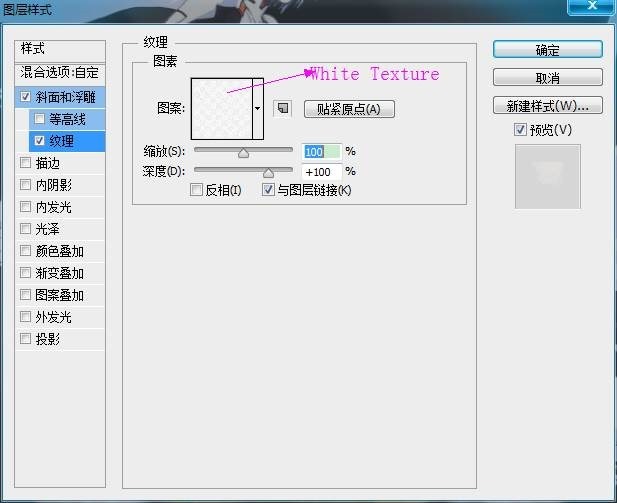Screen dimensions: 617x503
Task: Click the style preview thumbnail
Action: 547,176
